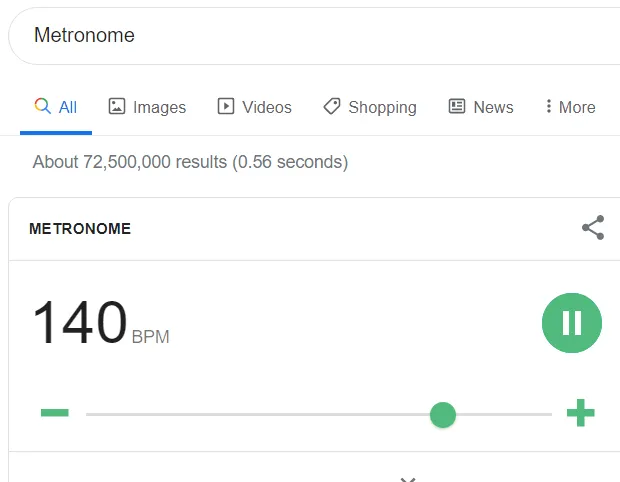Click the share icon on Metronome card
Image resolution: width=620 pixels, height=482 pixels.
click(x=593, y=228)
